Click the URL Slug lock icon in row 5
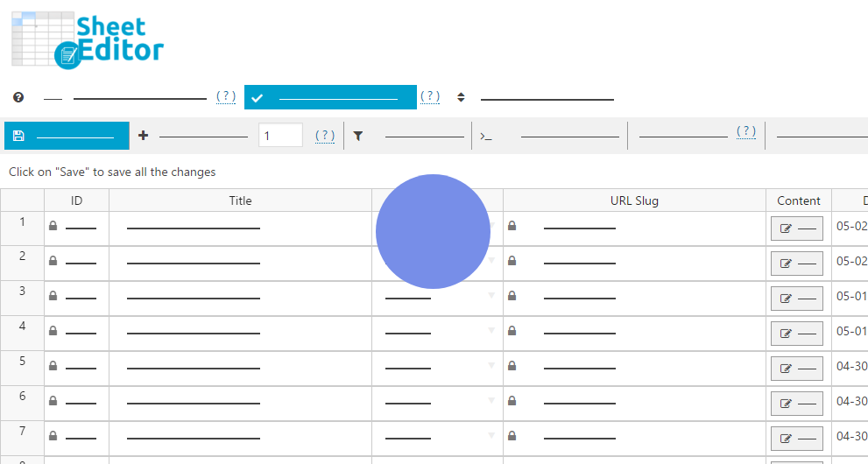The image size is (868, 464). click(512, 366)
